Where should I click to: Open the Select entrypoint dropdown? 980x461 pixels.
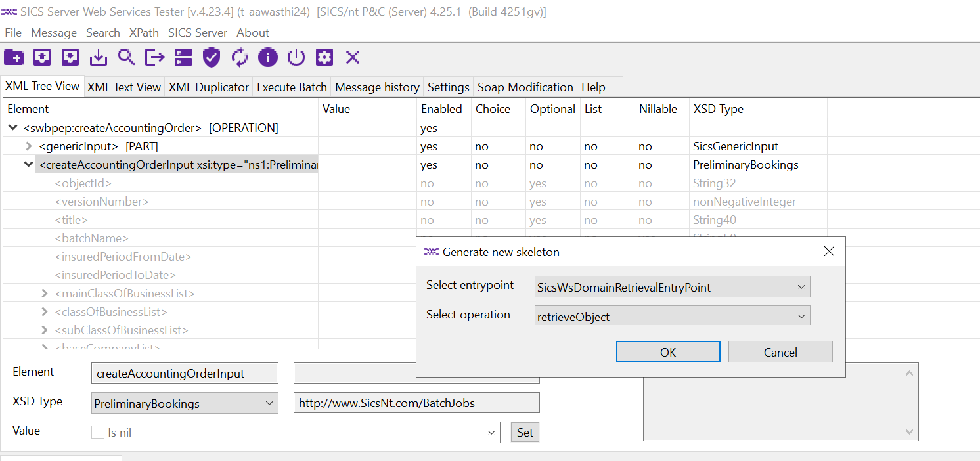coord(672,287)
